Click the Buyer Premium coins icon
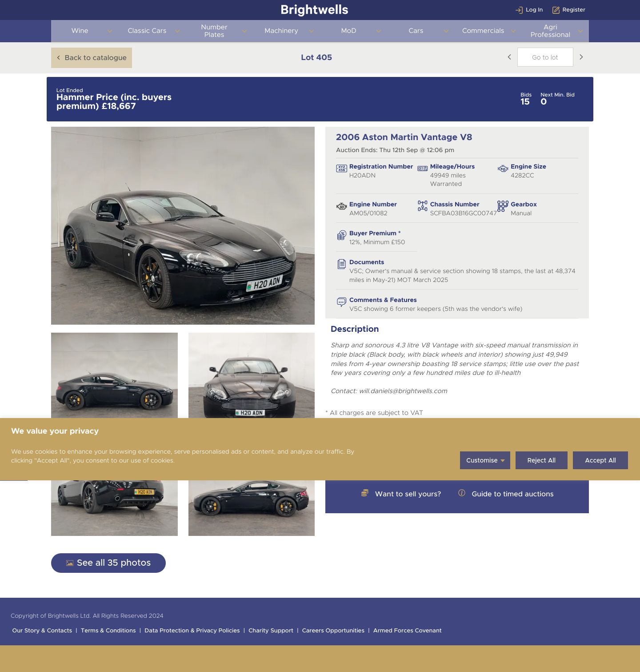Screen dimensions: 640x672 341,235
